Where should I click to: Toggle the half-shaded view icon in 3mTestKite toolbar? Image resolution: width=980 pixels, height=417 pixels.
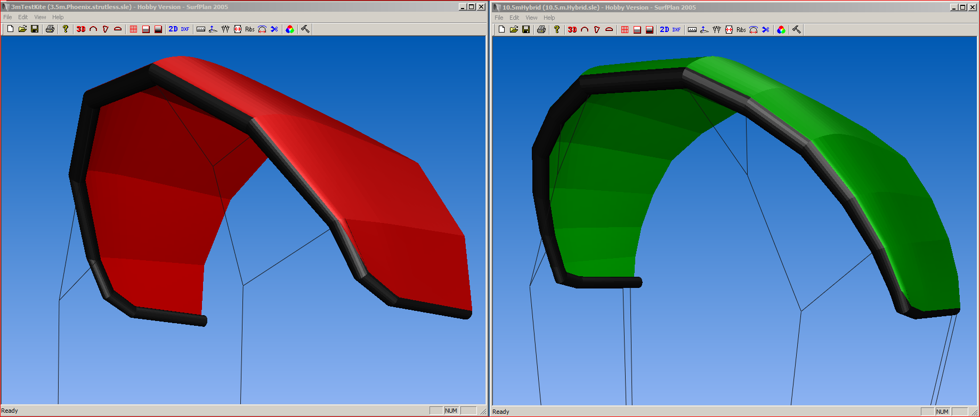145,29
